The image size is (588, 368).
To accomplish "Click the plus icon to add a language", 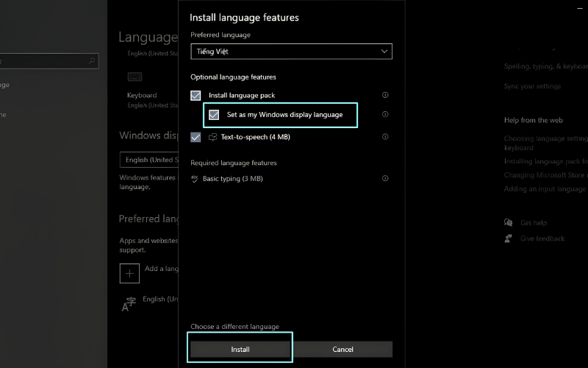I will click(129, 273).
